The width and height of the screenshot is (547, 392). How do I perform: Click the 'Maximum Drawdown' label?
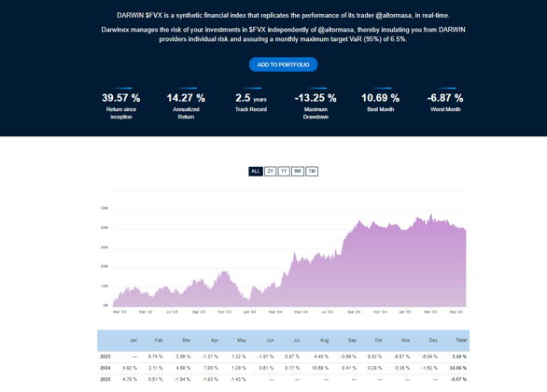pos(316,113)
